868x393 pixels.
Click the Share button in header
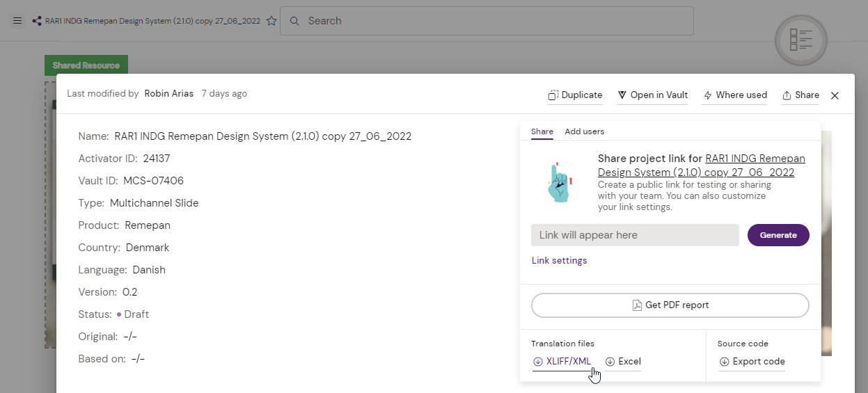800,95
